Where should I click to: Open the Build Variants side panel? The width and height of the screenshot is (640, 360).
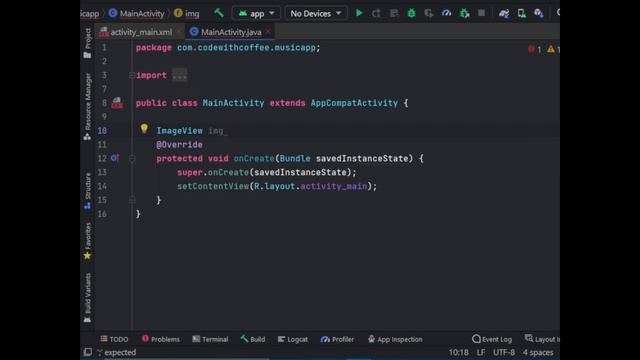click(87, 298)
